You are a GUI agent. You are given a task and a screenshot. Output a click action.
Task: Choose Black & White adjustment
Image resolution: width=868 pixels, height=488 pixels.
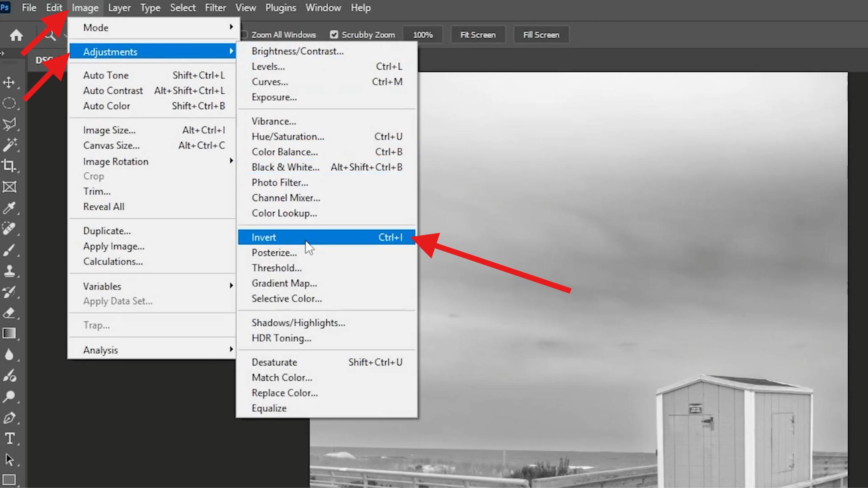pyautogui.click(x=327, y=167)
